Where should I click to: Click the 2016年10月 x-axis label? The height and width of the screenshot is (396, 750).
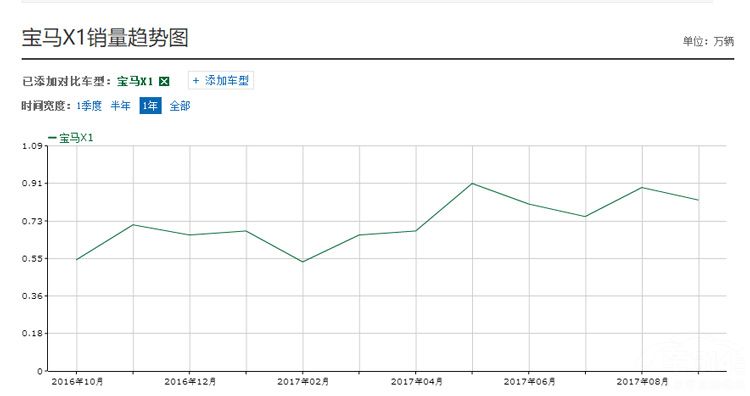point(77,382)
